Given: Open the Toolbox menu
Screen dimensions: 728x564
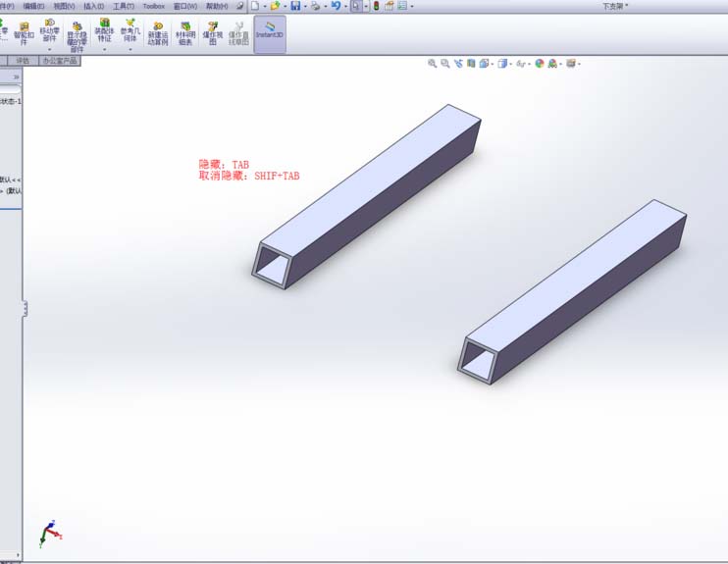Looking at the screenshot, I should coord(154,6).
